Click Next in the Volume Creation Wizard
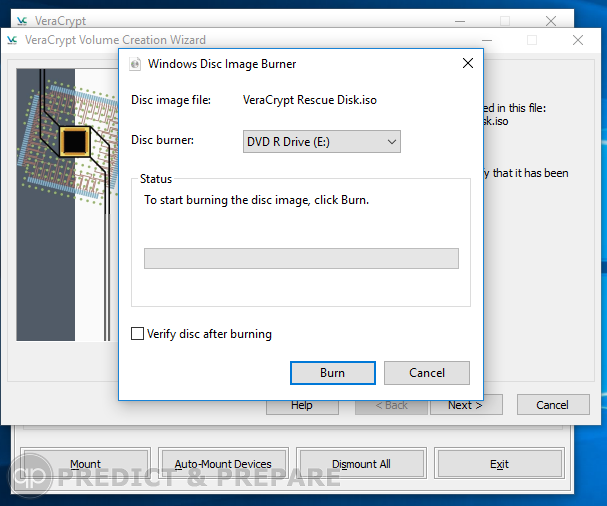The image size is (607, 506). point(466,406)
